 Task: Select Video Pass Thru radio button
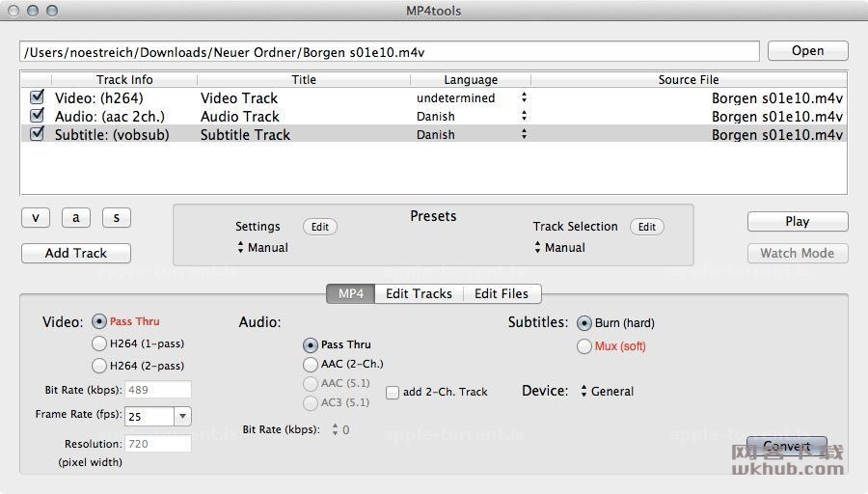coord(99,321)
